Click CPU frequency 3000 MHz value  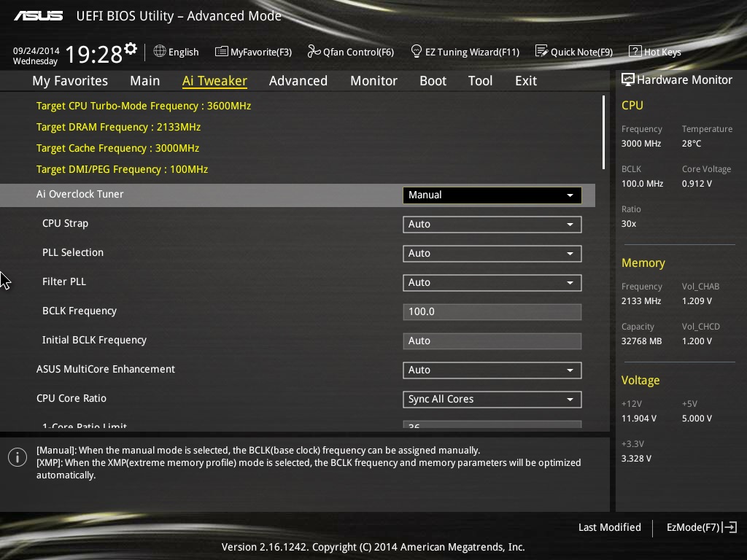coord(641,144)
